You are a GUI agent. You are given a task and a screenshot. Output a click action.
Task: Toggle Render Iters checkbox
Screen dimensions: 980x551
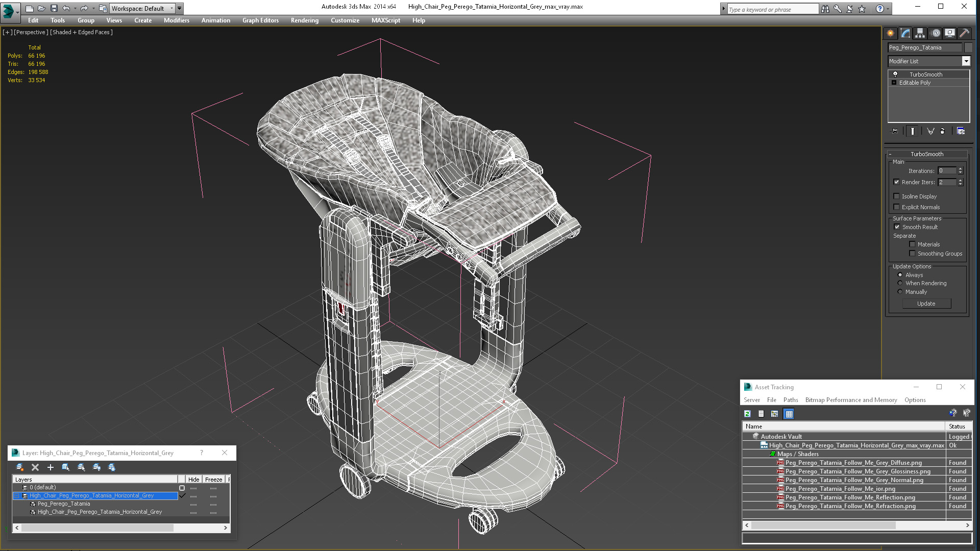coord(897,182)
